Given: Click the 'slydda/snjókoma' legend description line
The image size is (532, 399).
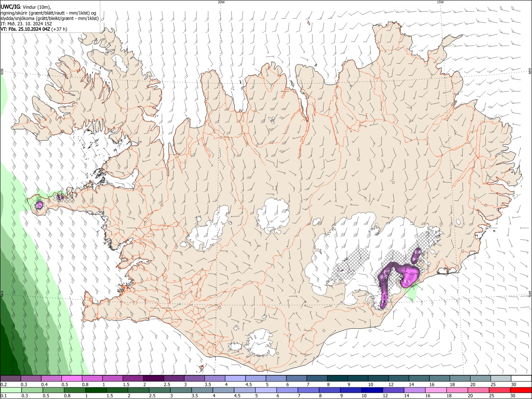Looking at the screenshot, I should 49,18.
